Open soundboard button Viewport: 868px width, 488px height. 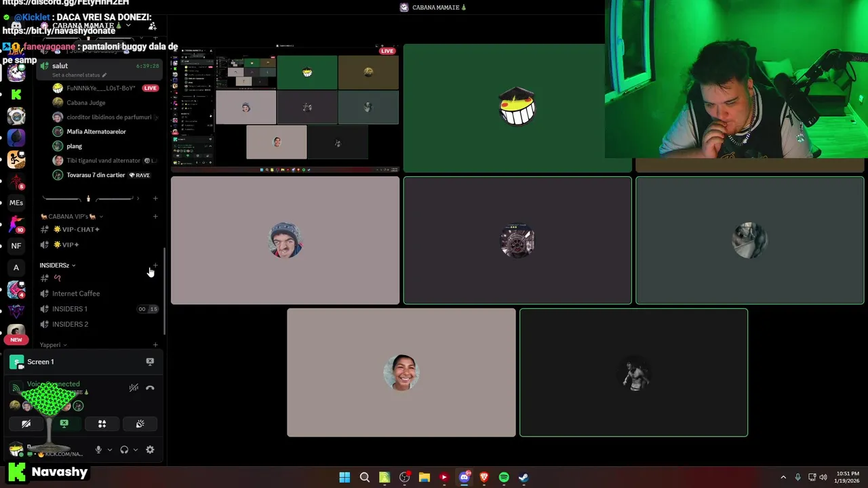[140, 424]
